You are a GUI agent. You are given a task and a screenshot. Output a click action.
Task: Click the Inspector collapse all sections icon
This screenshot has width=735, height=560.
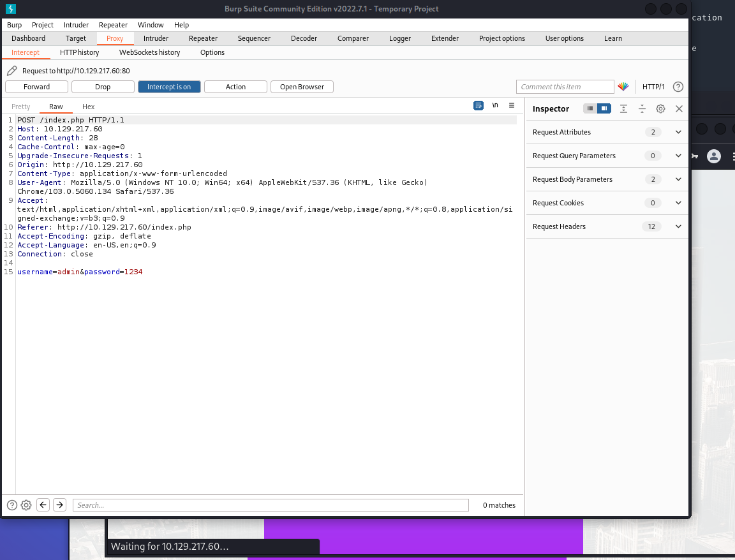point(642,108)
